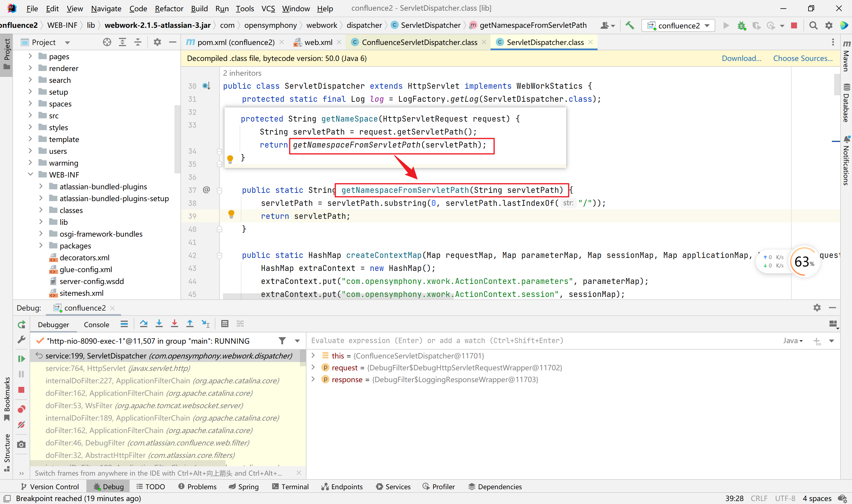
Task: Click the Mute Breakpoints icon
Action: (x=21, y=424)
